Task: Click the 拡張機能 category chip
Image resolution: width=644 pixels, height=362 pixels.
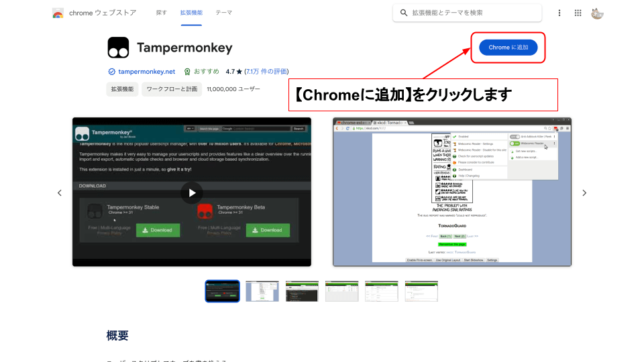Action: point(122,89)
